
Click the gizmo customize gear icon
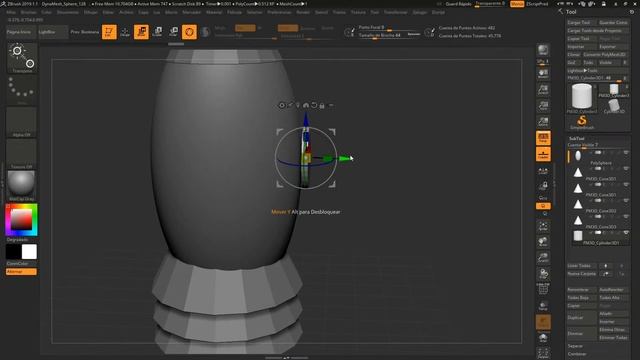(x=282, y=105)
